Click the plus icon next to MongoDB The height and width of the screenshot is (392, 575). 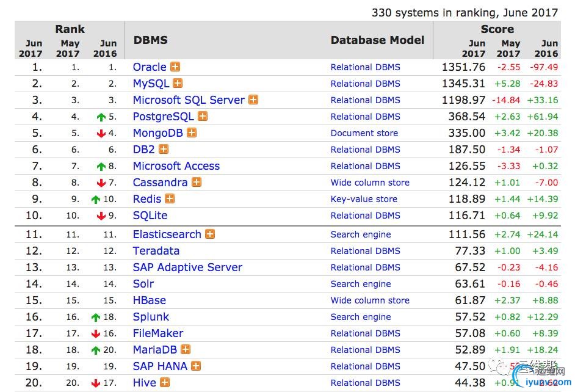click(x=192, y=132)
